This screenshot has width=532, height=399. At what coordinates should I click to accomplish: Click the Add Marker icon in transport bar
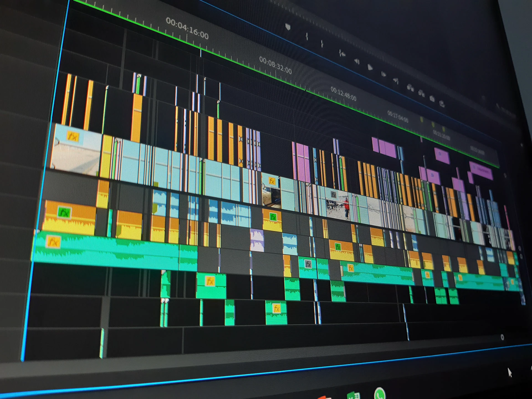[x=288, y=27]
